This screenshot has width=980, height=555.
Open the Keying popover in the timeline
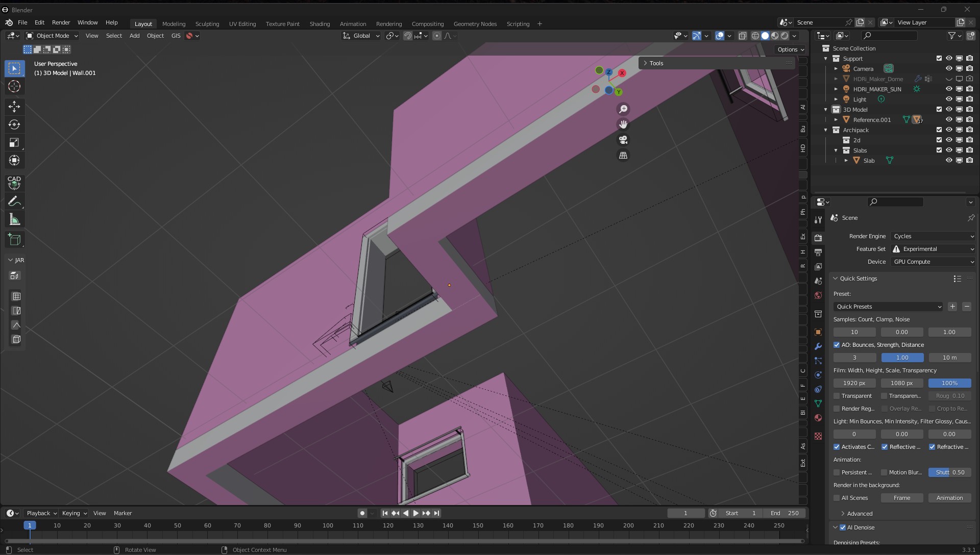74,513
